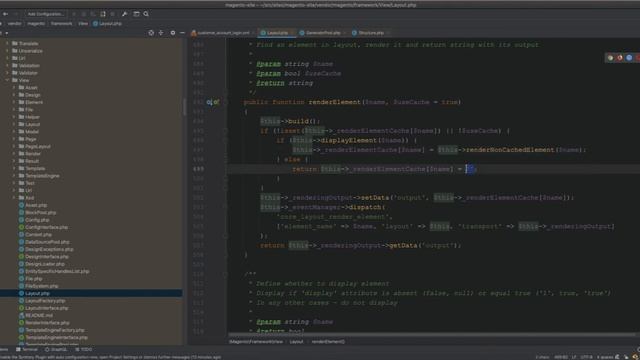
Task: Select the highlighted Layout.php file in the tree
Action: click(x=91, y=293)
